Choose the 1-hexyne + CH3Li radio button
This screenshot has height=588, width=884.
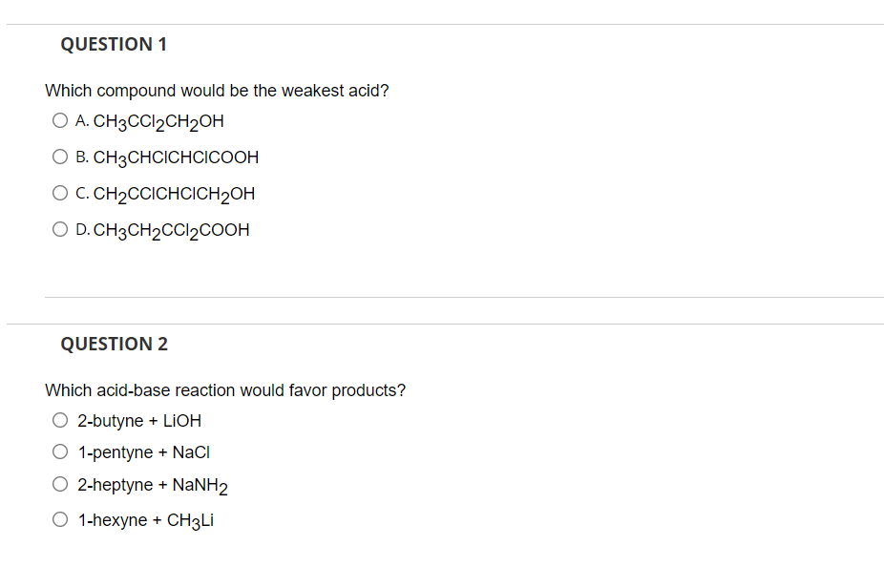(60, 519)
